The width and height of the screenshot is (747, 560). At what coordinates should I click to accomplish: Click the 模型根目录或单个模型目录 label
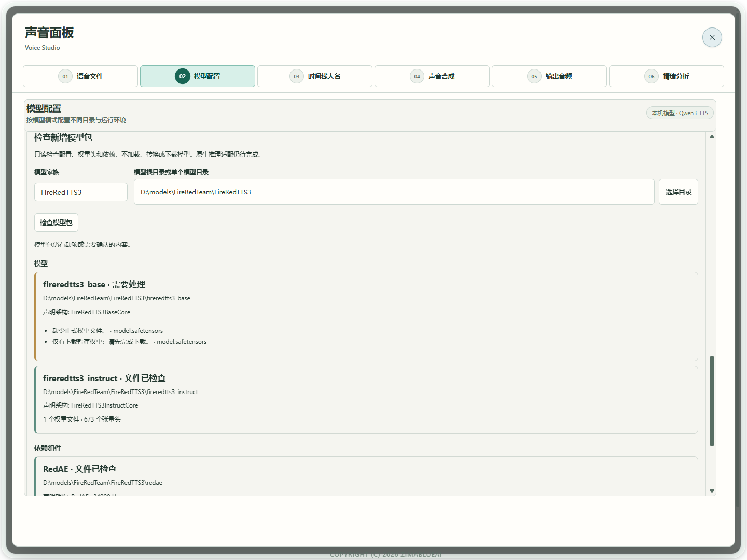click(x=171, y=172)
